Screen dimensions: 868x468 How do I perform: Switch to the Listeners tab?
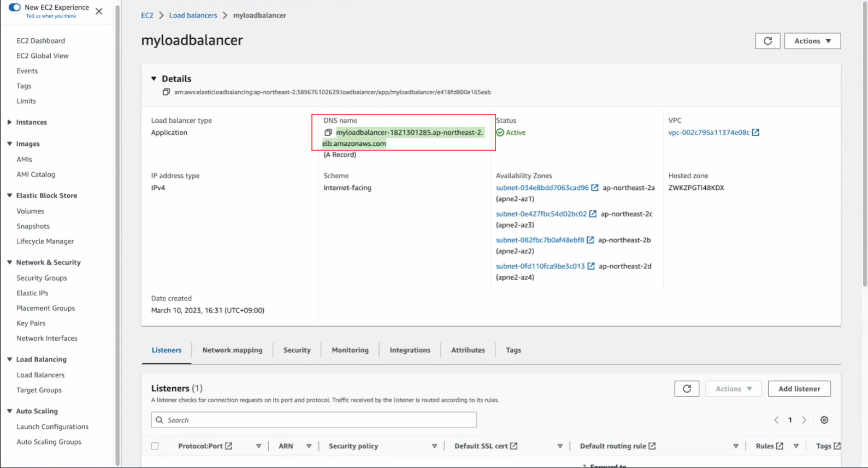click(167, 350)
